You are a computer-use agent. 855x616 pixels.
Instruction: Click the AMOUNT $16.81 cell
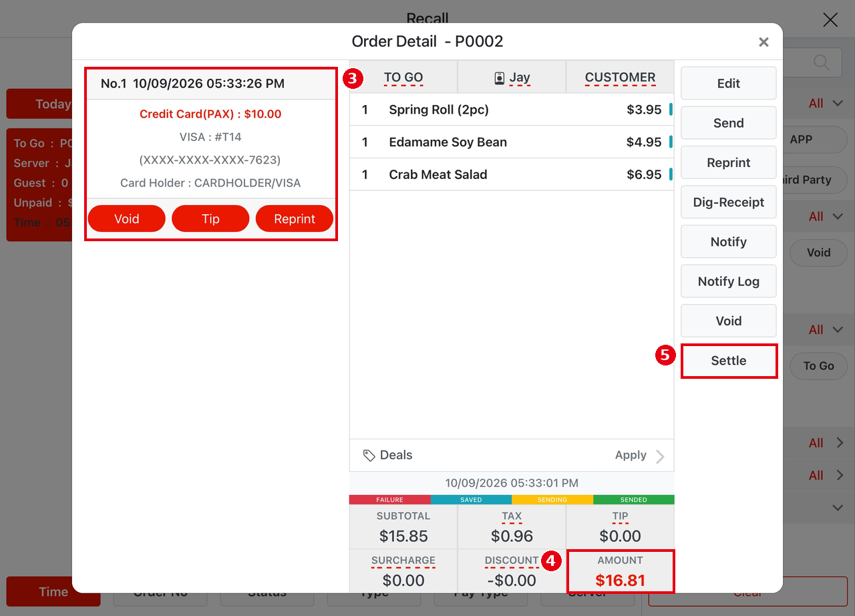(x=621, y=571)
